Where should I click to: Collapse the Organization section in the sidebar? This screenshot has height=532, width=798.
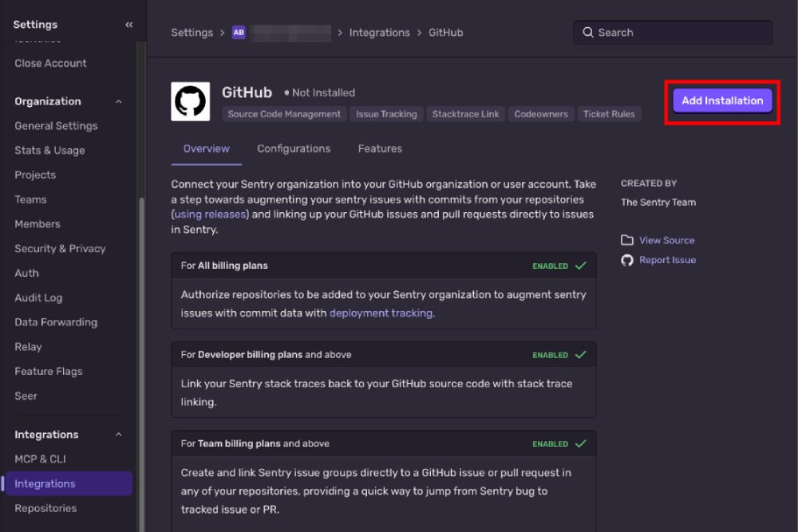[118, 101]
